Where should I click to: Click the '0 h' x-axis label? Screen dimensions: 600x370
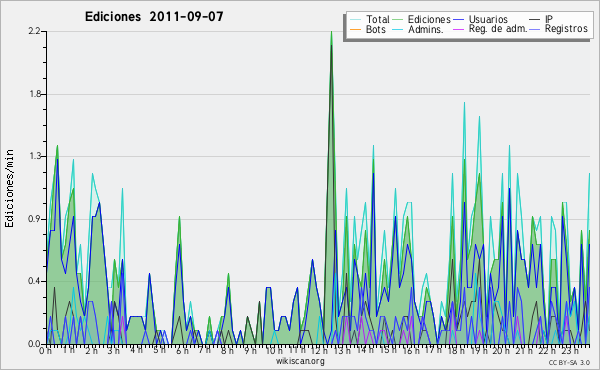(x=45, y=350)
